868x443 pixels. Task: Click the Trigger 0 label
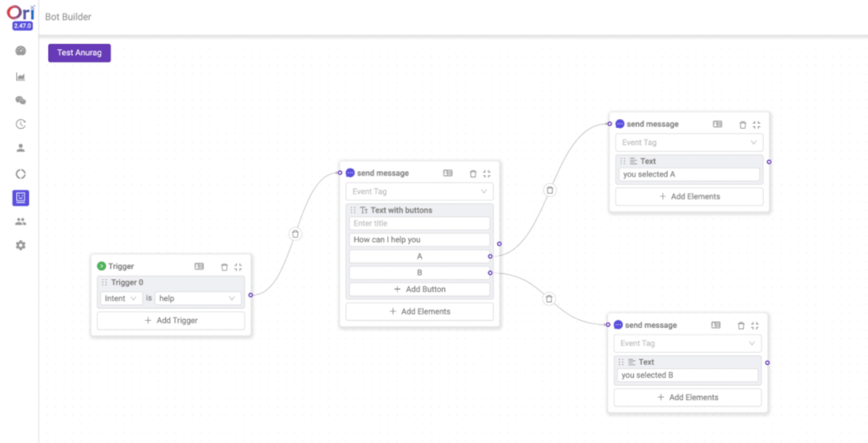point(127,282)
